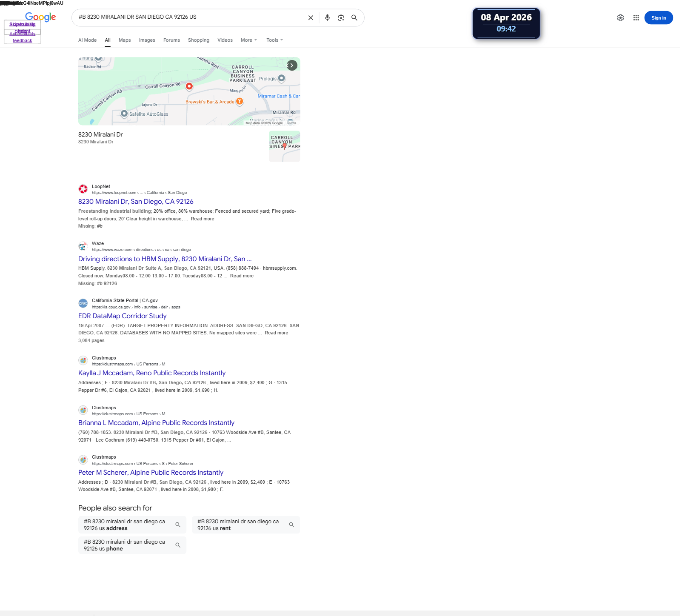Click the red location pin on the map
Screen dimensions: 685x616
(x=189, y=86)
